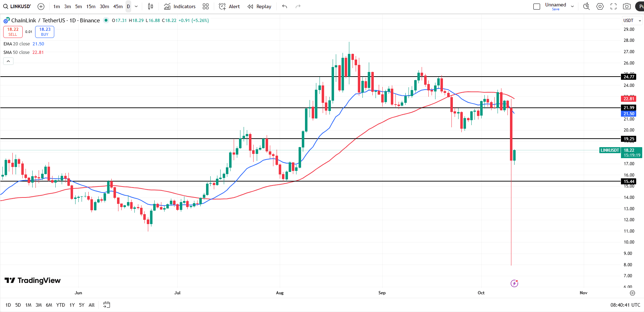Click the 18.23 BUY button
The width and height of the screenshot is (644, 312).
click(45, 32)
